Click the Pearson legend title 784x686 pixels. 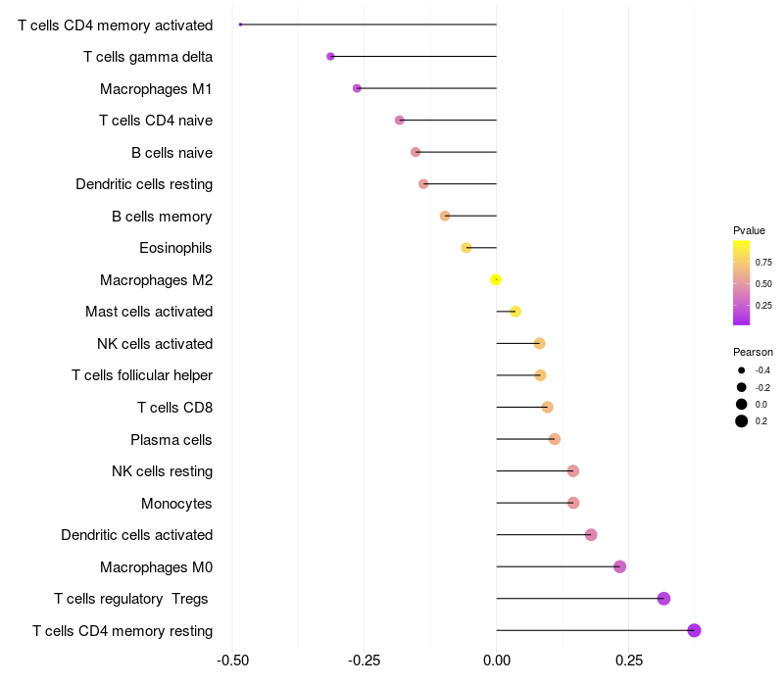click(x=753, y=352)
